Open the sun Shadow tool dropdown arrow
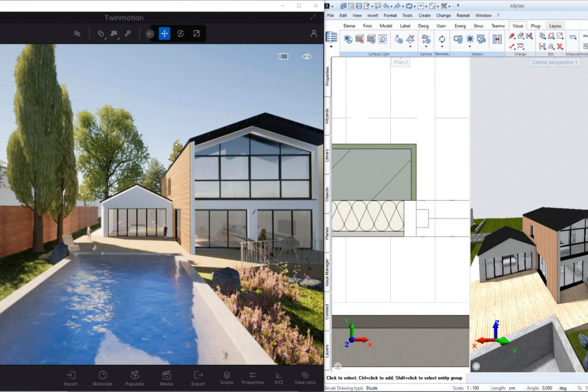The width and height of the screenshot is (588, 392). click(x=470, y=46)
